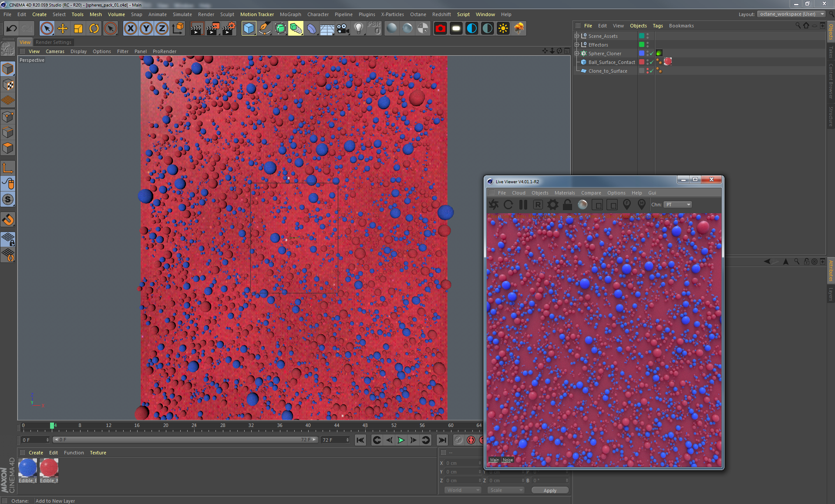
Task: Select the Move tool in the toolbar
Action: (x=63, y=29)
